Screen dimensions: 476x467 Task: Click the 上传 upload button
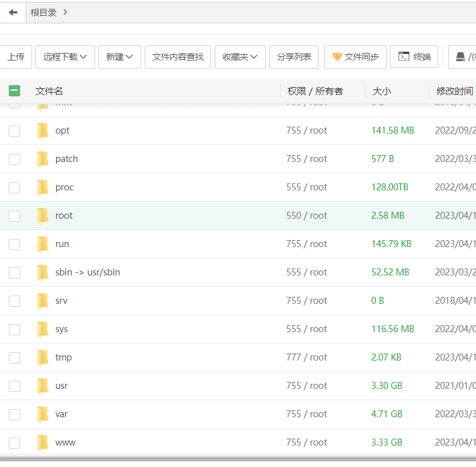16,57
